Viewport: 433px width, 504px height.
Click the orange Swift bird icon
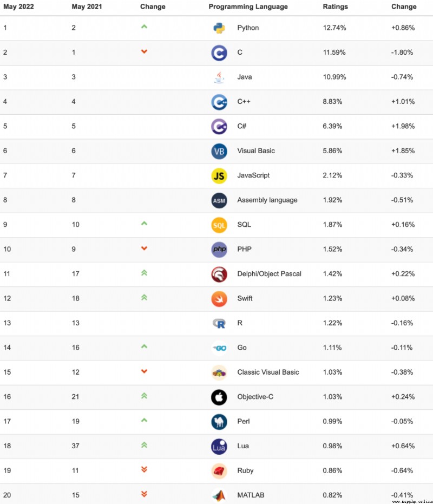pyautogui.click(x=219, y=299)
